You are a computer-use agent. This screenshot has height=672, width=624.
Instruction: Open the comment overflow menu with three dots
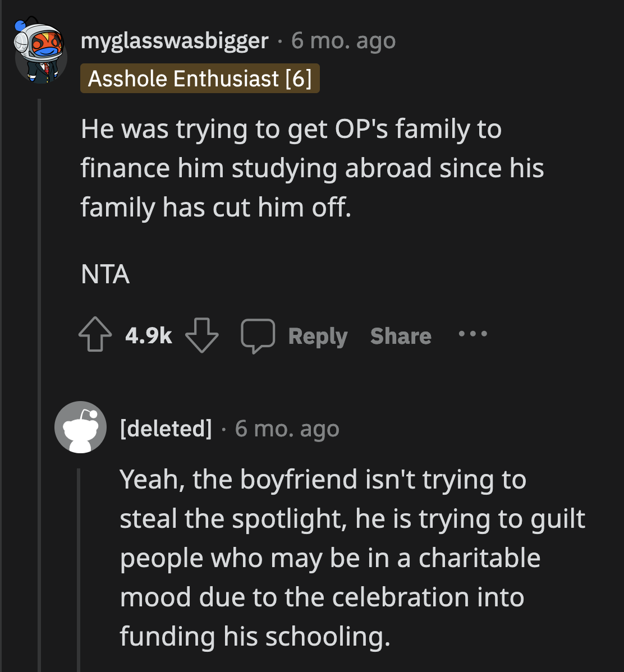(x=472, y=335)
